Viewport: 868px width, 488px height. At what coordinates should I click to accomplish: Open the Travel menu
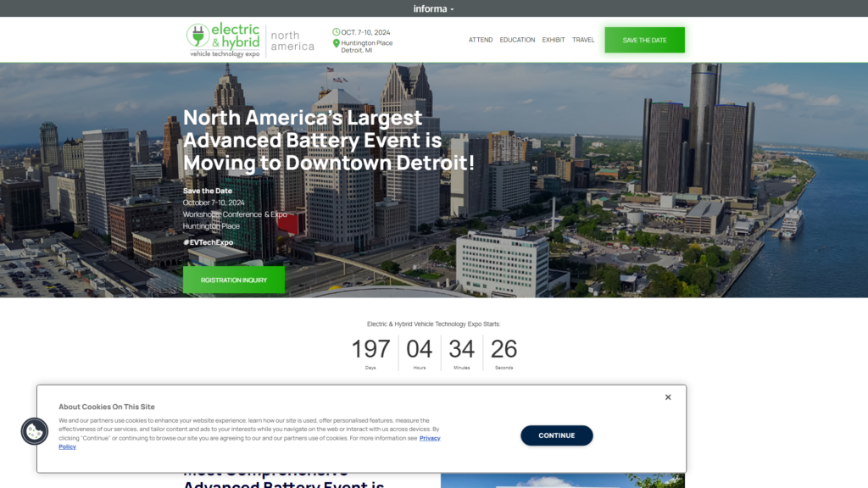[583, 40]
